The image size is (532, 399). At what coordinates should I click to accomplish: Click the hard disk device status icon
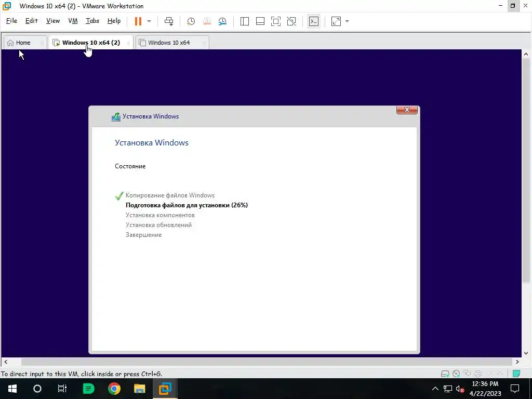(x=445, y=374)
